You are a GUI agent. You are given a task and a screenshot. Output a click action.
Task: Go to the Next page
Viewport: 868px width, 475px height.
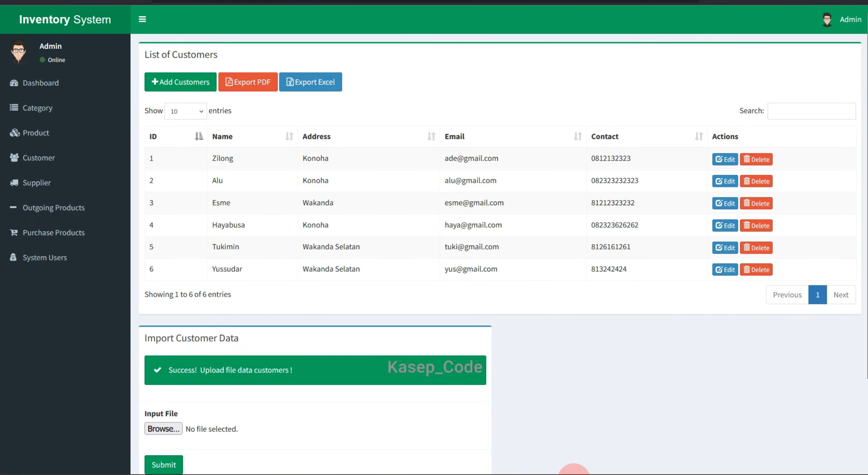[841, 295]
